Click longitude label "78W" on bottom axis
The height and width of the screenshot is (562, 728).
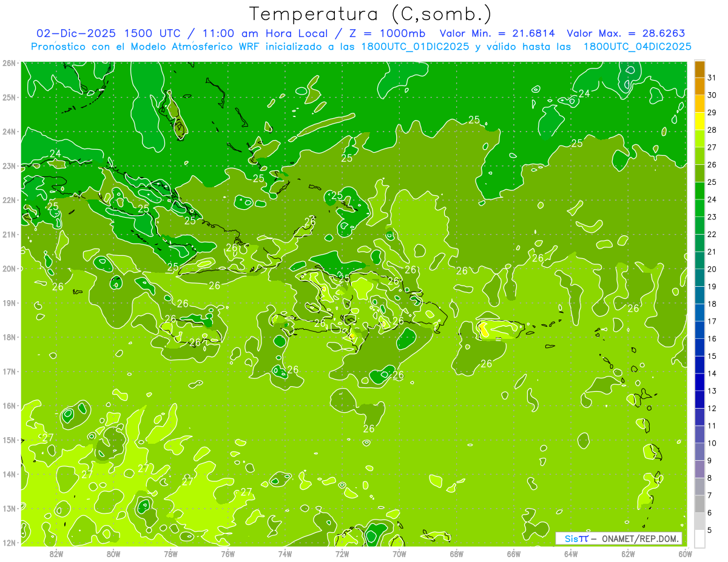pos(170,554)
